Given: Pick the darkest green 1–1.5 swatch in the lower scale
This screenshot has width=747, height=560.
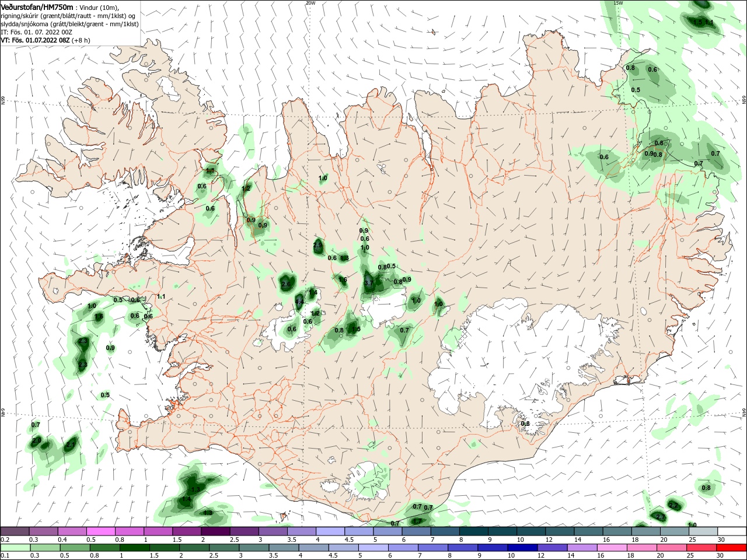Looking at the screenshot, I should click(x=135, y=548).
